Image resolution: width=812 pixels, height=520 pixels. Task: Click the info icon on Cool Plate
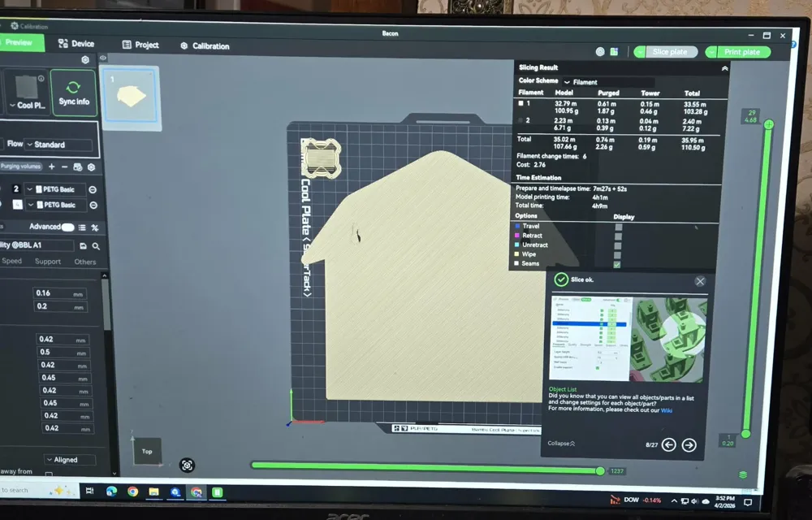pyautogui.click(x=41, y=78)
